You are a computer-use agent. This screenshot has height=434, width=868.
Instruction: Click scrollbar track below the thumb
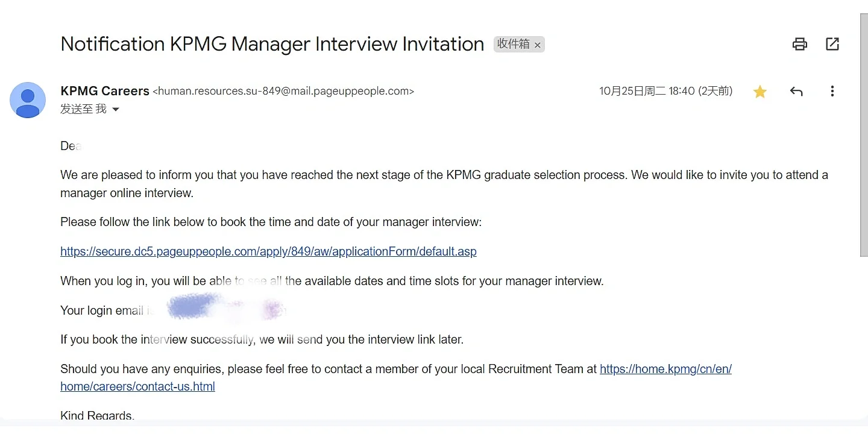tap(863, 338)
